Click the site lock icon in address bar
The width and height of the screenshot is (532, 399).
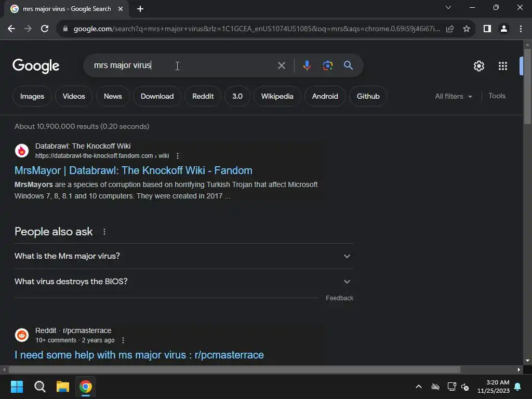pos(65,29)
